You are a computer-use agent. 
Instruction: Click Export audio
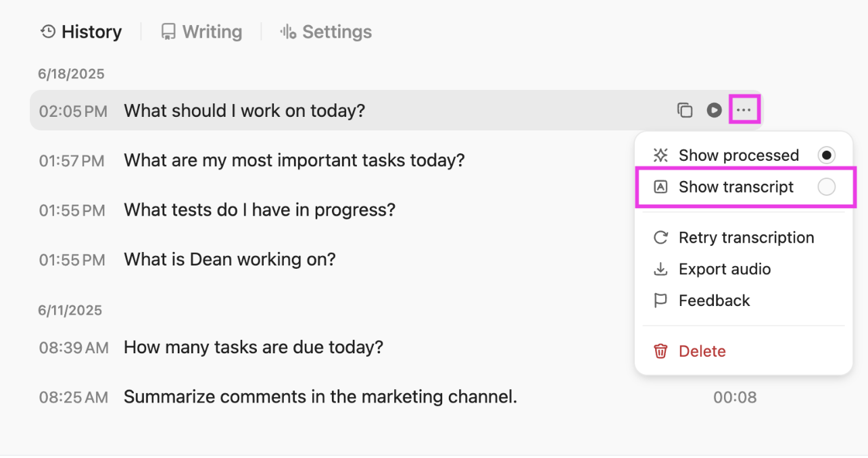tap(725, 269)
